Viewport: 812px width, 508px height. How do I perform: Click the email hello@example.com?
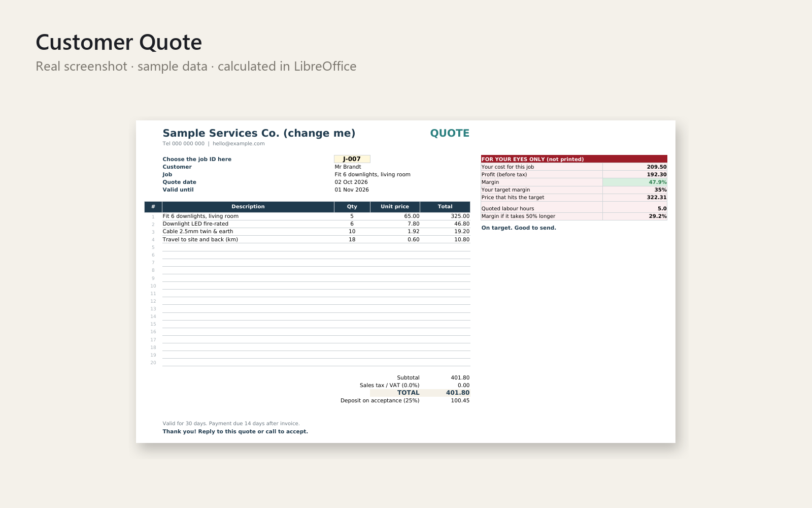coord(239,144)
